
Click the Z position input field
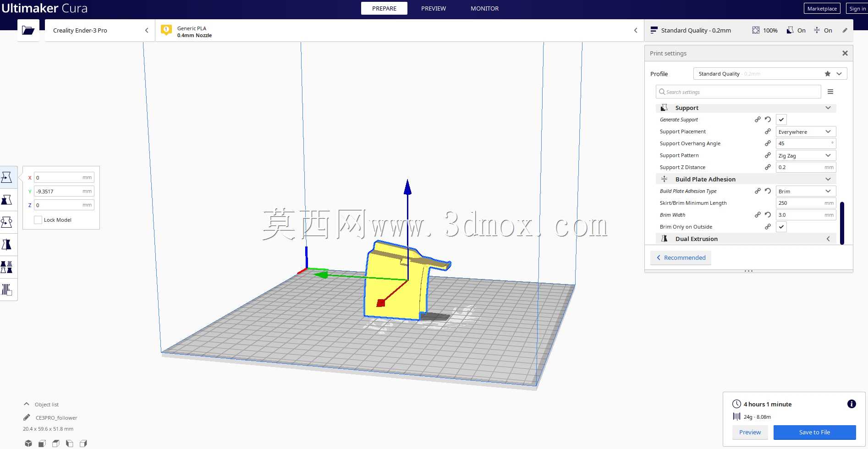[64, 205]
